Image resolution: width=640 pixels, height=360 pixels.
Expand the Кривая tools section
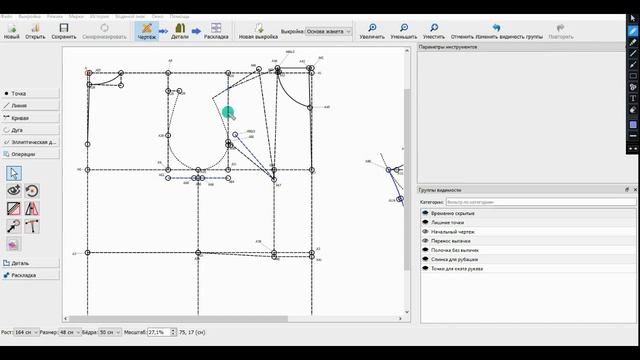(30, 118)
